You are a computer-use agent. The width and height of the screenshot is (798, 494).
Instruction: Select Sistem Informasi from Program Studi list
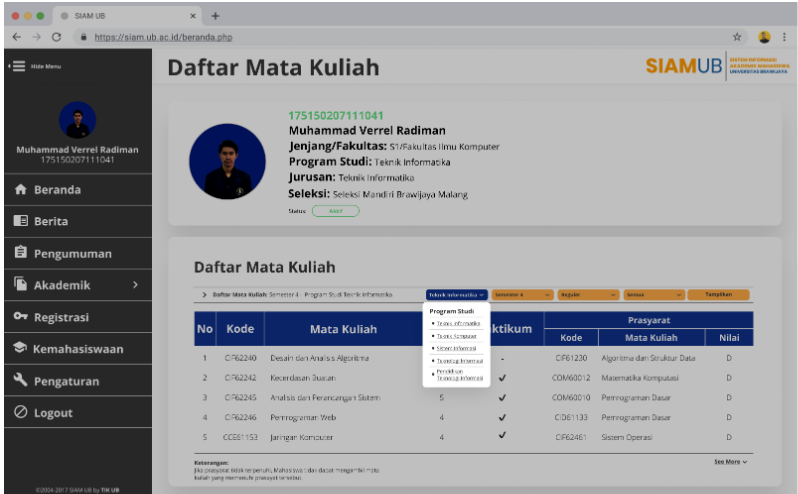[x=457, y=348]
